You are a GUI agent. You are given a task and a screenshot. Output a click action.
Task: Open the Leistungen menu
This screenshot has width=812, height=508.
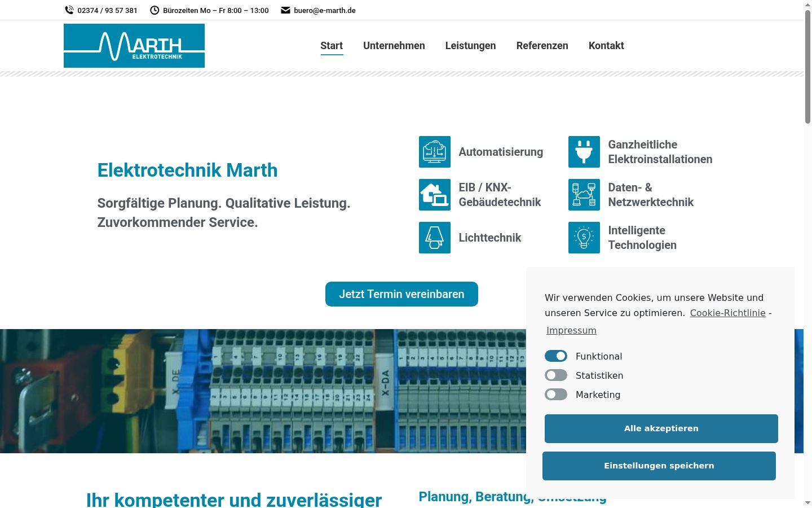tap(471, 46)
